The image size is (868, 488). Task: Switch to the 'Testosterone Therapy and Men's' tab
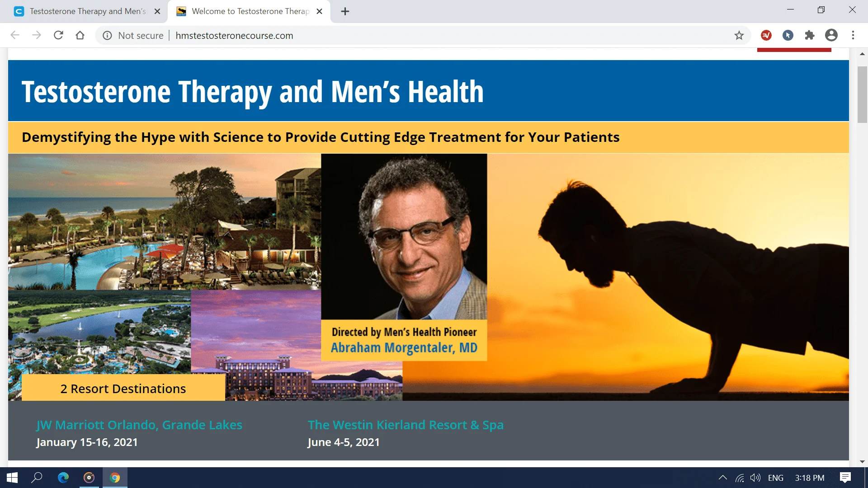tap(84, 11)
